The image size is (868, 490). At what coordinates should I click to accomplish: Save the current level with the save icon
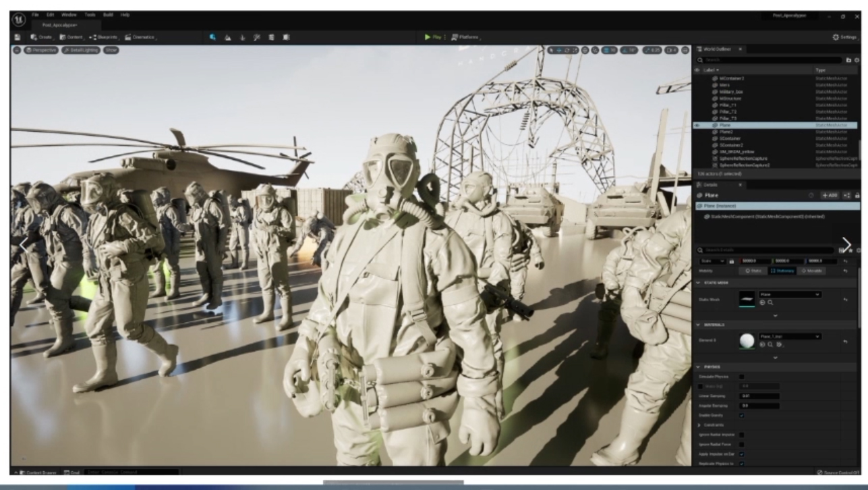tap(18, 37)
